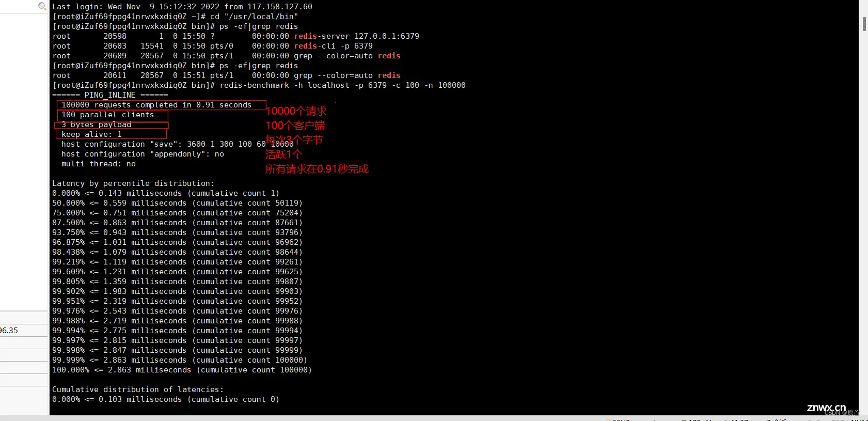The width and height of the screenshot is (868, 421).
Task: Click the 93.750% <= 0.943 milliseconds row
Action: tap(178, 232)
